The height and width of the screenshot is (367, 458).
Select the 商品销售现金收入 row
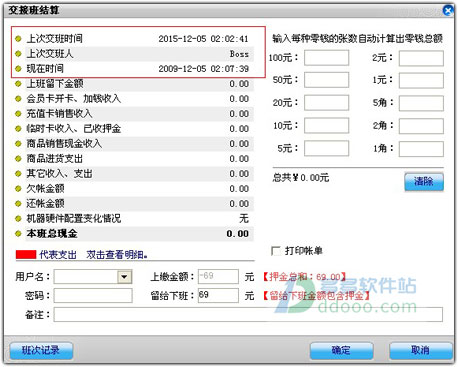pos(134,144)
